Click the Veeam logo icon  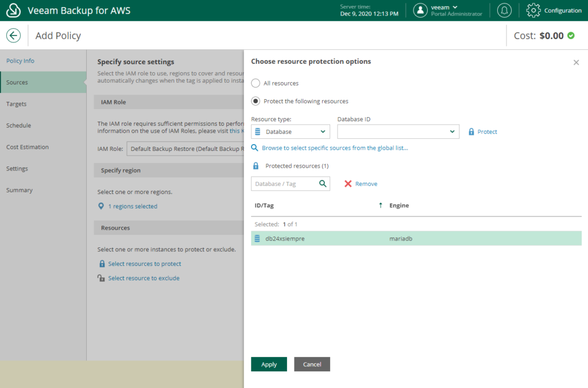tap(14, 10)
